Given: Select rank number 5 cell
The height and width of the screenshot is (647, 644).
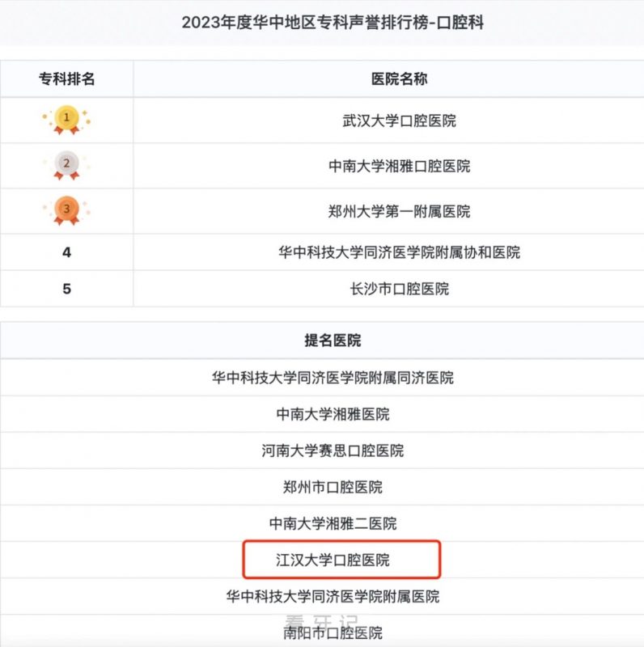Looking at the screenshot, I should [x=66, y=289].
